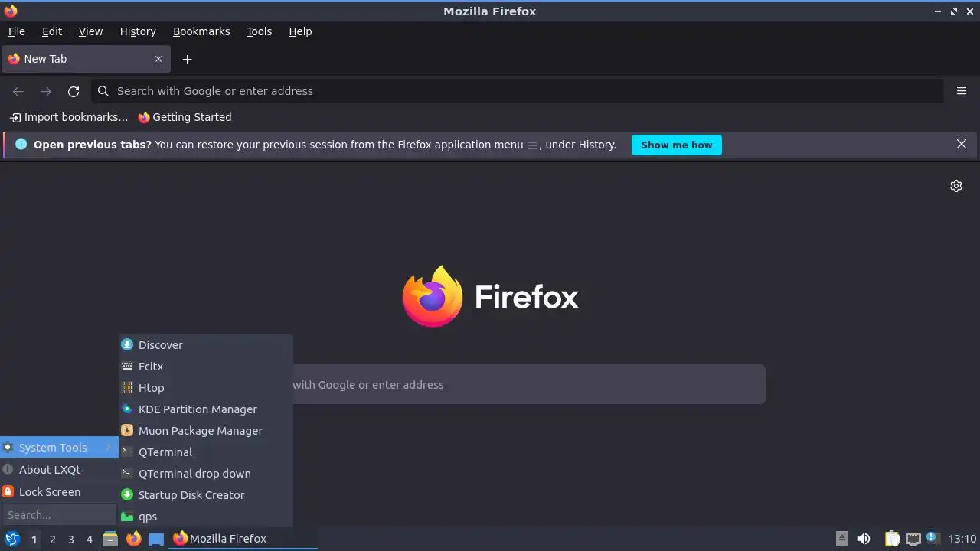980x551 pixels.
Task: Go back with the back arrow
Action: pos(18,91)
